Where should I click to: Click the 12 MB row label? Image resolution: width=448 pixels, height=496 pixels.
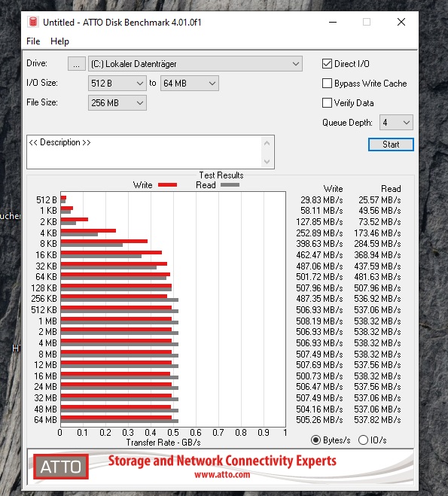point(46,365)
